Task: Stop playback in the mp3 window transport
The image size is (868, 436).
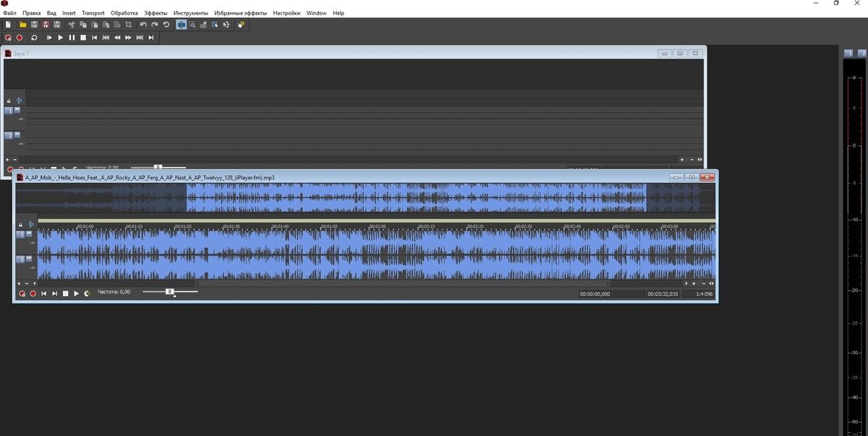Action: click(x=65, y=293)
